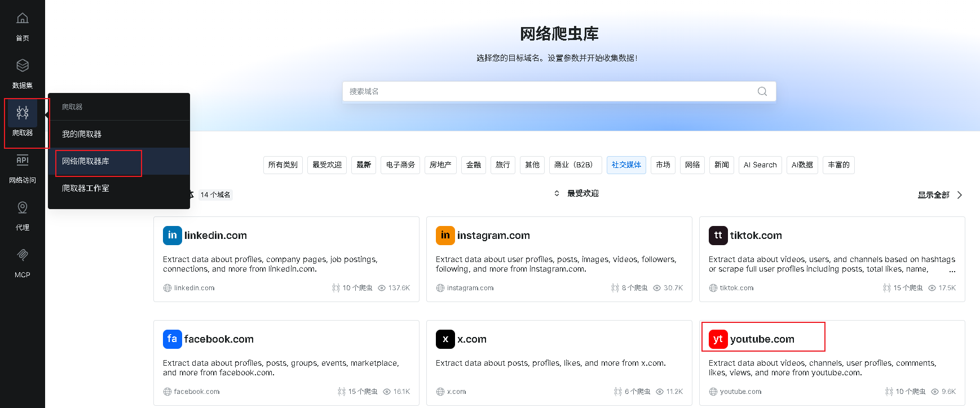Screen dimensions: 980x408
Task: Click the orange instagram.com logo icon
Action: pyautogui.click(x=445, y=235)
